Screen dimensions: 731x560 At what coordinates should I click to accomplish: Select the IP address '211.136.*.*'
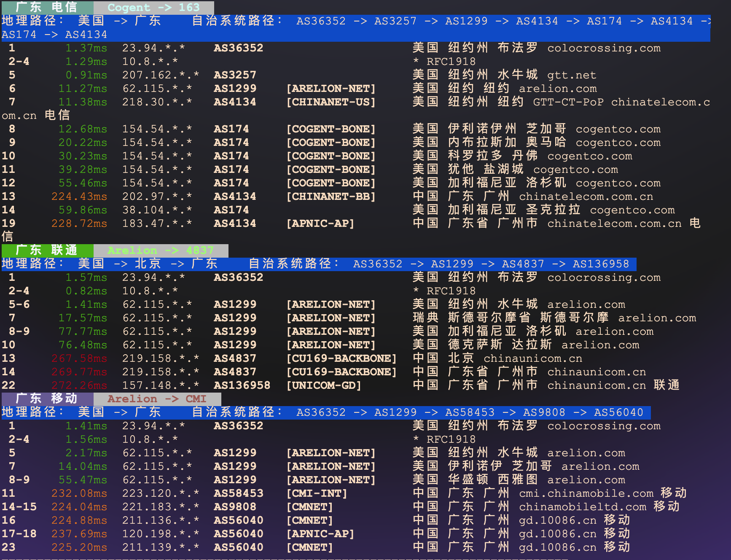point(161,520)
